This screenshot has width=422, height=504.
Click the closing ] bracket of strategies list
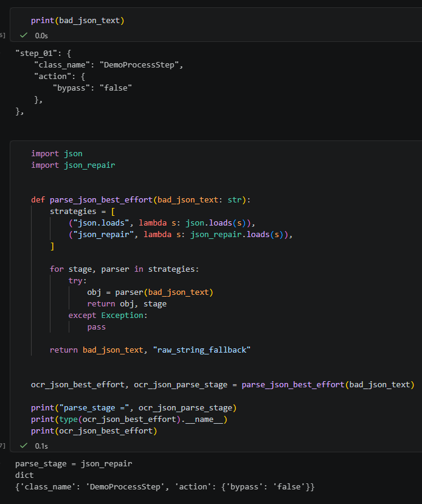pos(52,246)
